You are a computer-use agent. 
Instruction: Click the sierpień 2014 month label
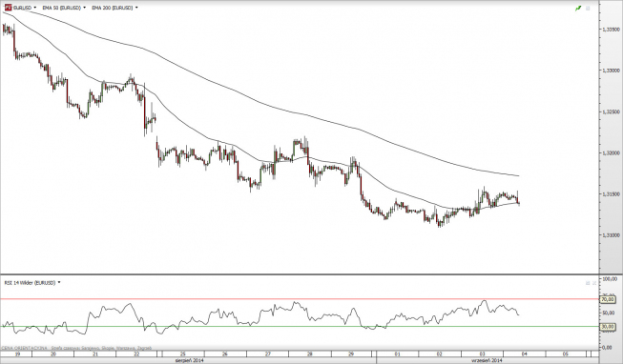point(190,360)
